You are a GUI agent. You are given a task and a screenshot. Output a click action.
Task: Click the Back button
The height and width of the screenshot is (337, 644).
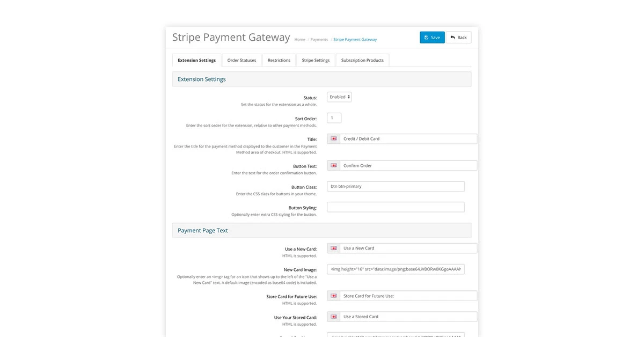[459, 37]
